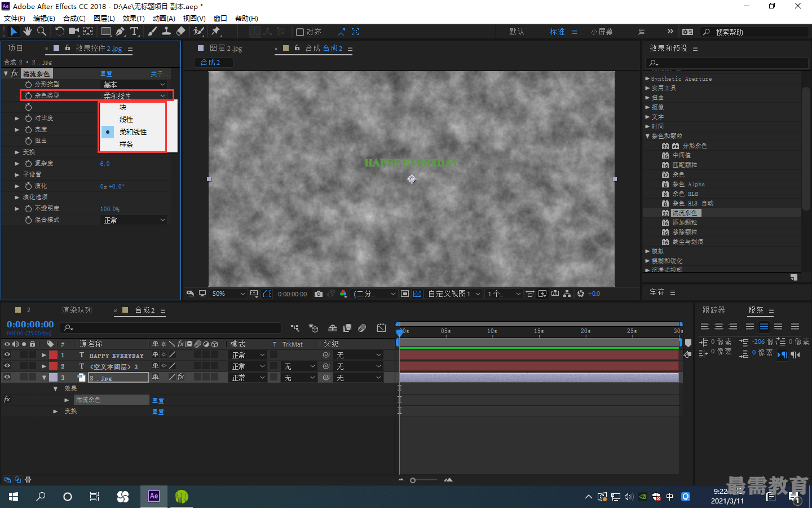Open the 分形类型 dropdown
The height and width of the screenshot is (508, 812).
click(134, 85)
